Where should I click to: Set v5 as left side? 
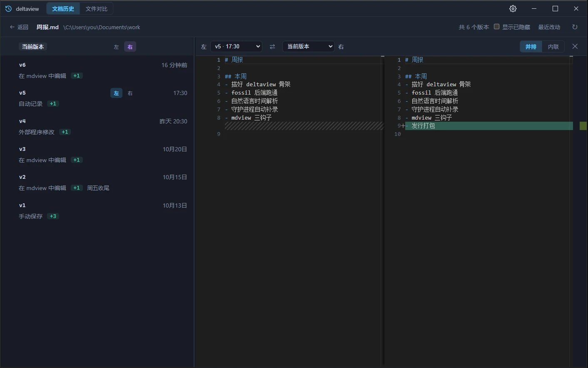[116, 93]
